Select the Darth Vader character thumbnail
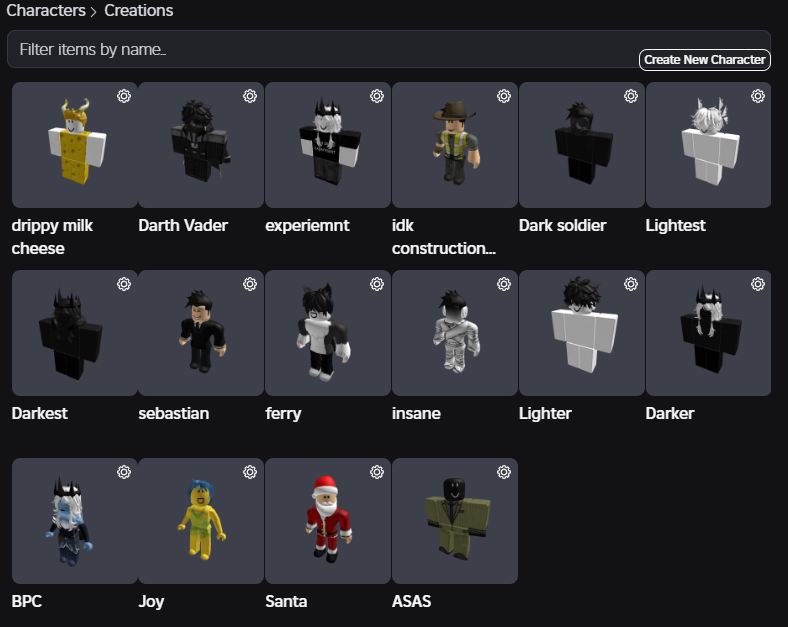The width and height of the screenshot is (788, 627). pos(201,145)
